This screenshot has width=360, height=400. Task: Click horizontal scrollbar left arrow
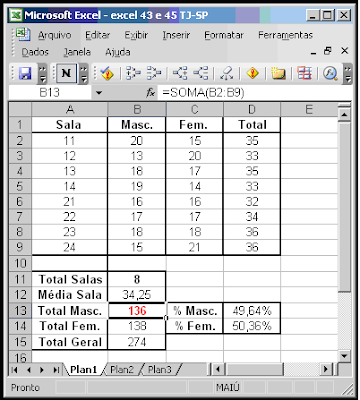(x=218, y=369)
